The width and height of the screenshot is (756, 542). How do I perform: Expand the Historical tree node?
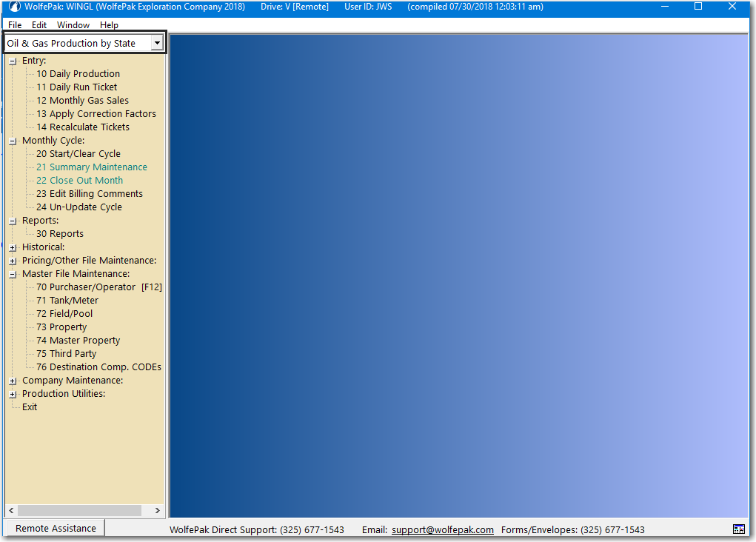(13, 247)
